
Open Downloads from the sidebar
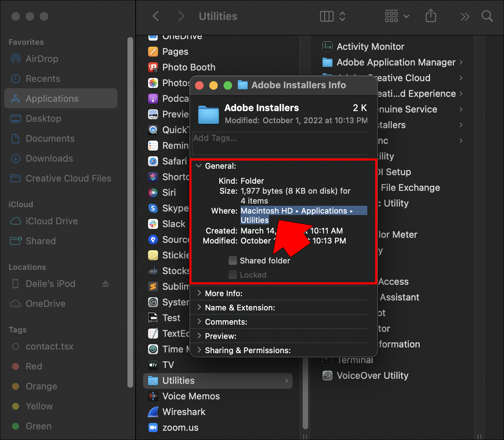point(49,158)
